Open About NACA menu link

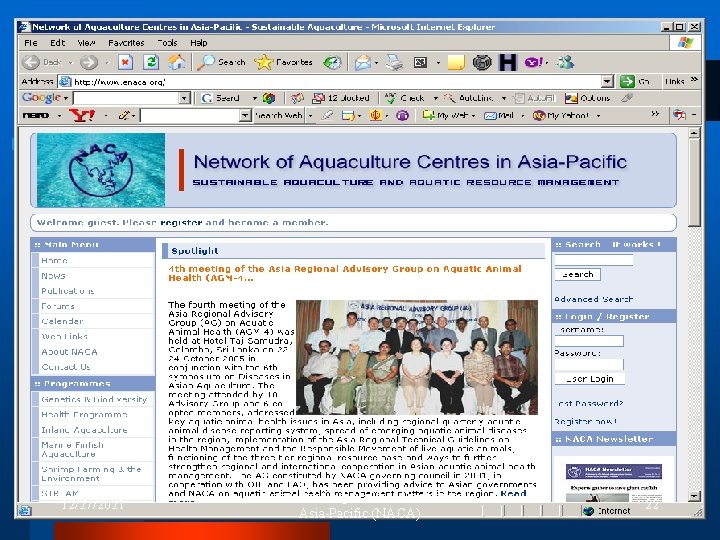(x=69, y=352)
